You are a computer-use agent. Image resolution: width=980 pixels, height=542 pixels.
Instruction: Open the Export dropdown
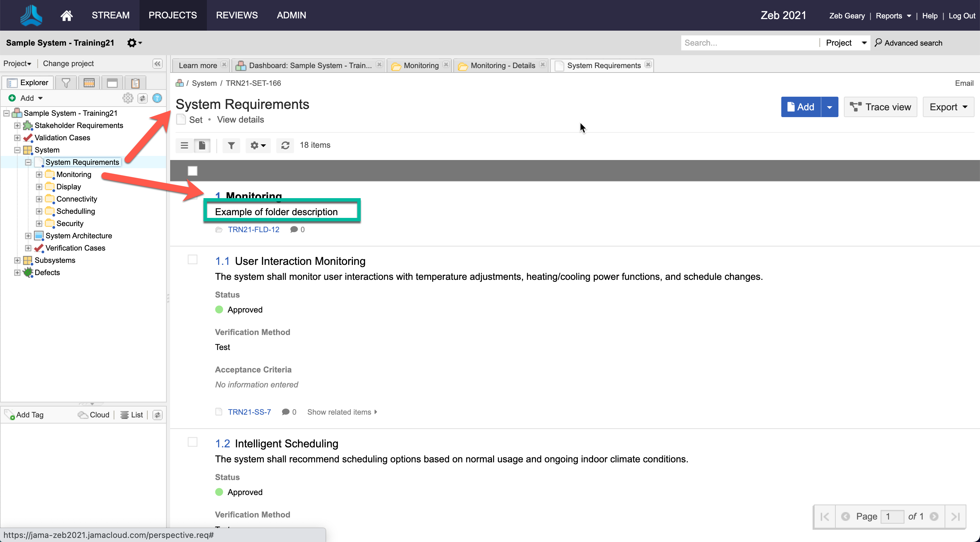tap(948, 107)
